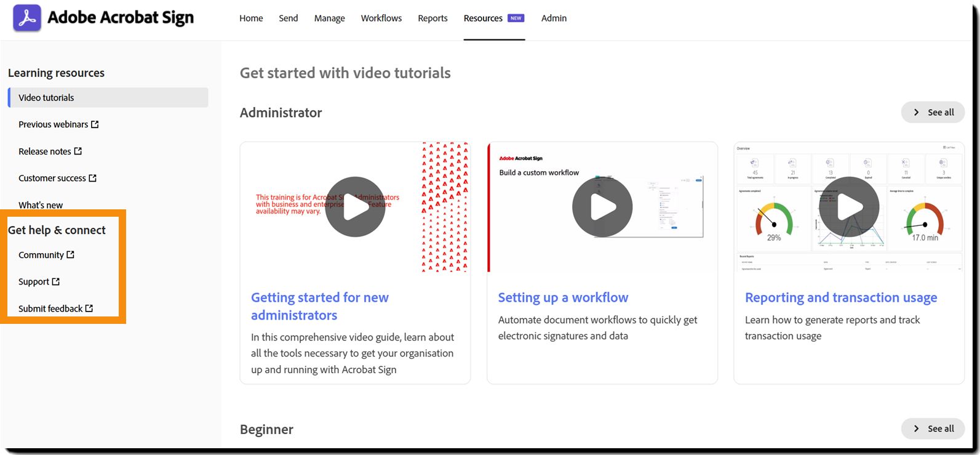Click the Beginner section heading

click(x=266, y=430)
